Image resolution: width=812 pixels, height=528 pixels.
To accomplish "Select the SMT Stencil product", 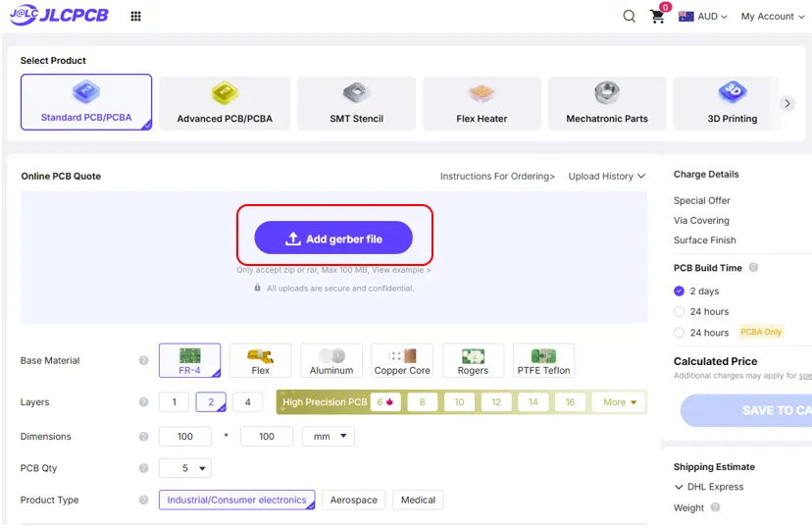I will point(357,103).
